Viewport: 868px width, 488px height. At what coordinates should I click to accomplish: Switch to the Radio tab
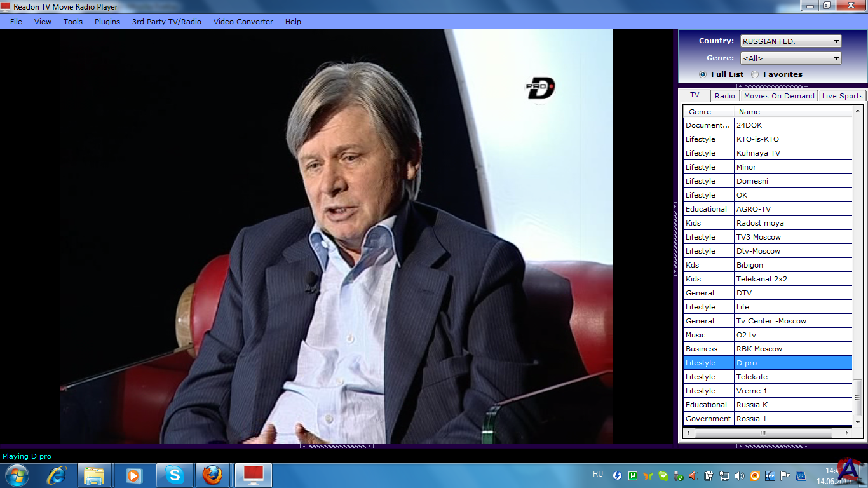(724, 96)
